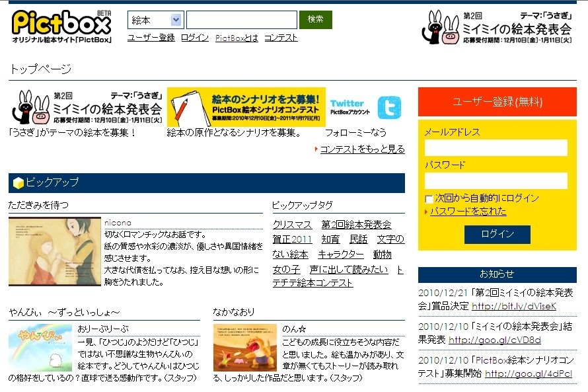Viewport: 588px width, 392px height.
Task: Open the goo.gl/4dPcl news link
Action: click(x=529, y=374)
